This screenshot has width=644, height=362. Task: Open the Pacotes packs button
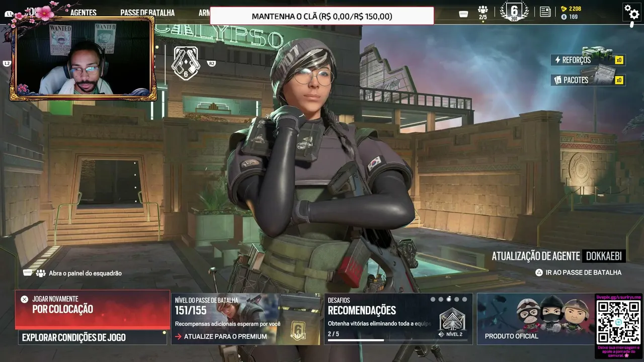pos(588,80)
